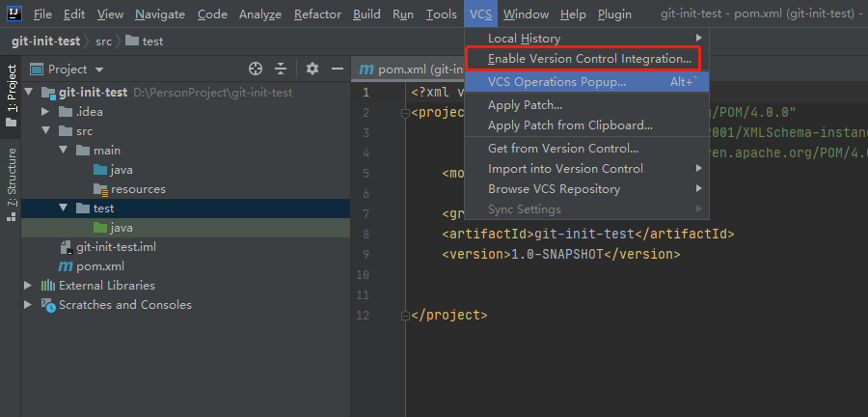Open the File menu
868x417 pixels.
(x=42, y=14)
